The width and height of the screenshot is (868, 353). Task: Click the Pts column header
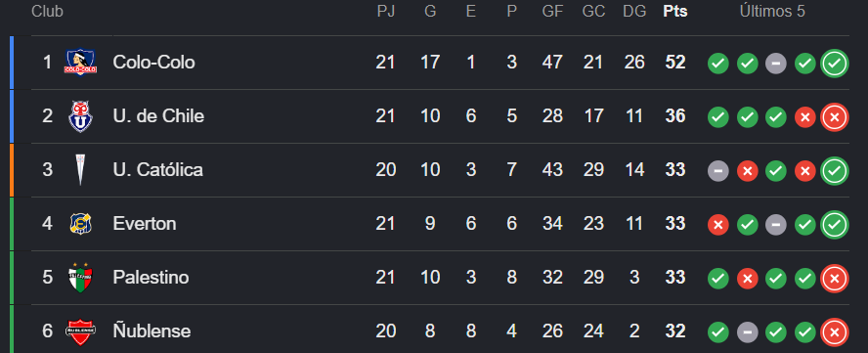[x=675, y=11]
